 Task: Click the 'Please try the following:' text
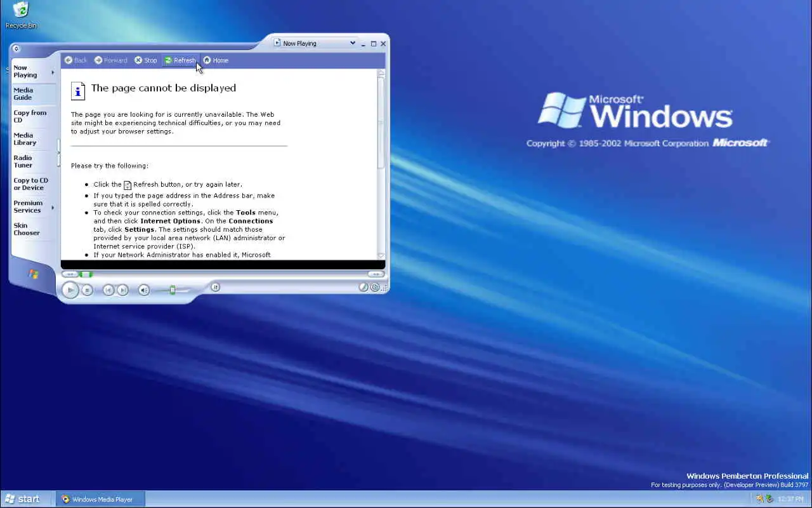pos(110,166)
